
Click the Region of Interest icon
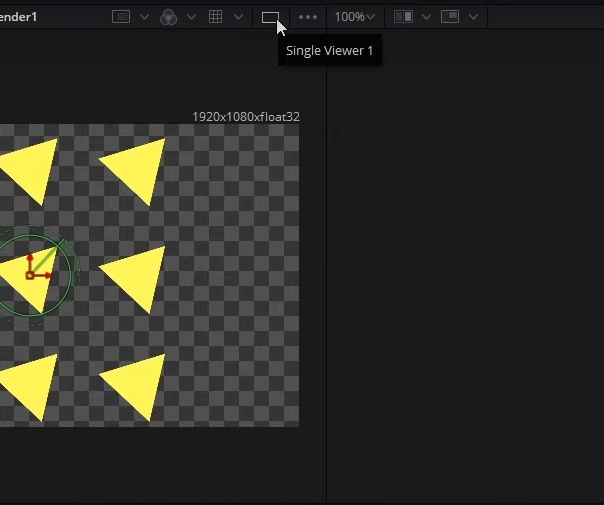pyautogui.click(x=121, y=17)
